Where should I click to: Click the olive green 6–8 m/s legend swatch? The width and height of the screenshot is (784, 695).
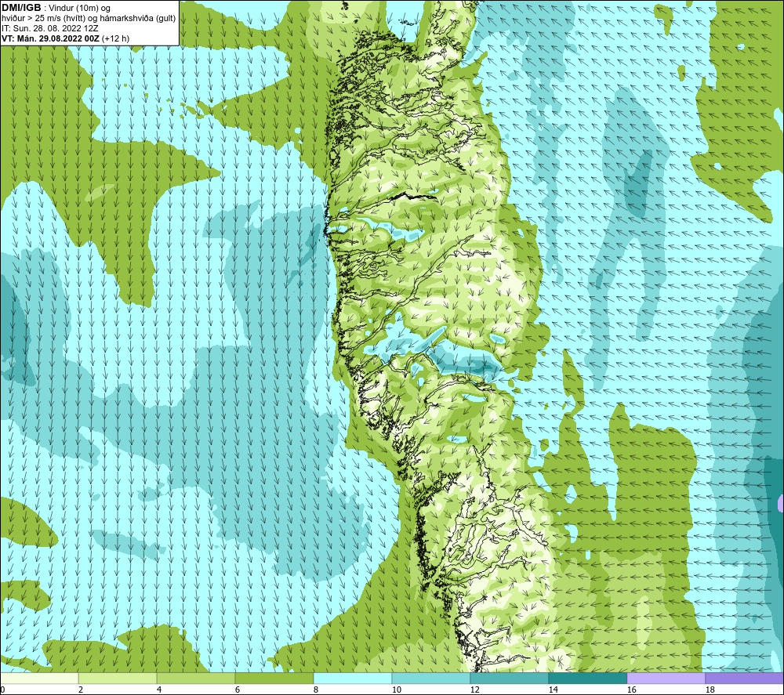point(274,678)
